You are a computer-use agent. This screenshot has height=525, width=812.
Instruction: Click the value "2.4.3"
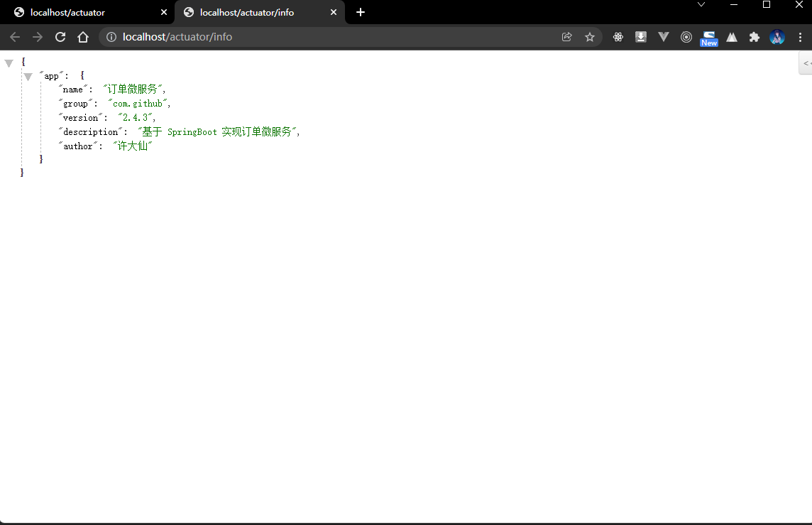tap(135, 118)
